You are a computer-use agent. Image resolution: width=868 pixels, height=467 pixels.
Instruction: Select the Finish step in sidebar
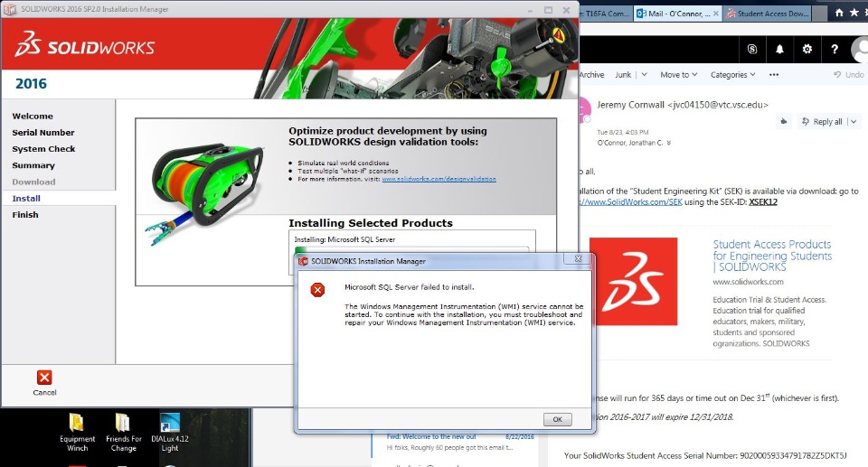(x=25, y=215)
